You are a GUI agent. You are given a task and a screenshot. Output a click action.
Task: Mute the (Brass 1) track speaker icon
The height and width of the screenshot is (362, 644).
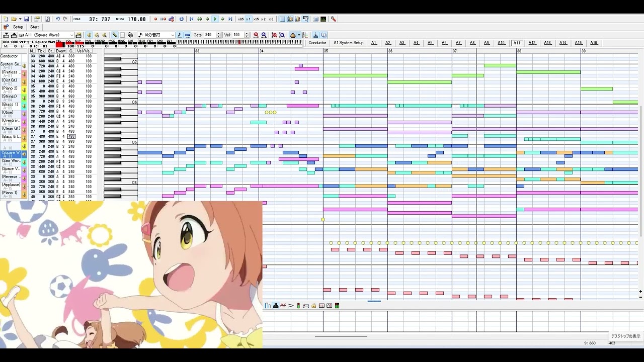tap(24, 106)
